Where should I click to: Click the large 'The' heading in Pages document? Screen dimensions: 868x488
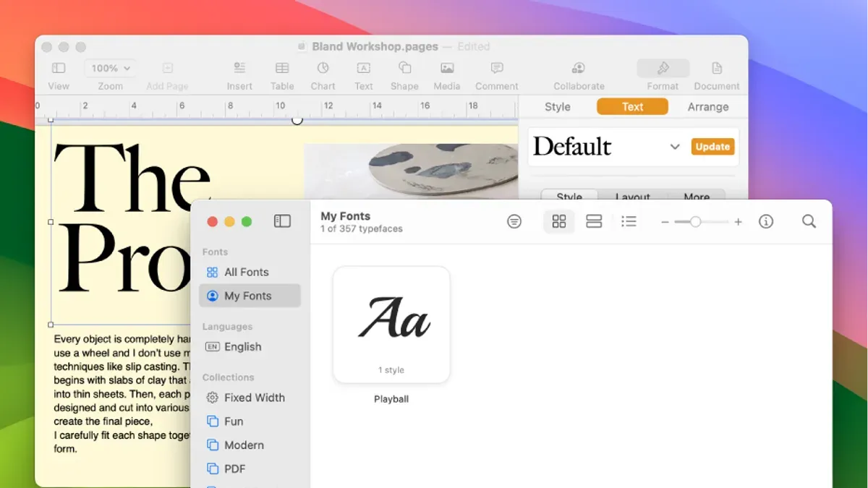(132, 177)
